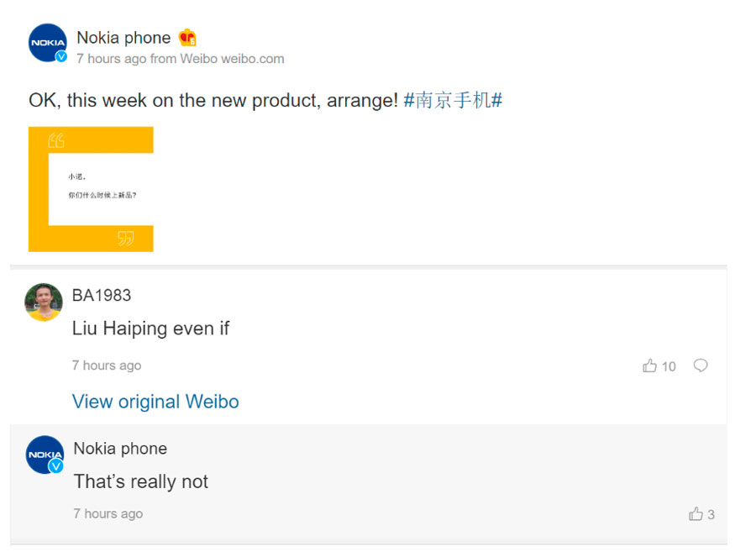Screen dimensions: 756x552
Task: Open BA1983 profile avatar
Action: (44, 302)
